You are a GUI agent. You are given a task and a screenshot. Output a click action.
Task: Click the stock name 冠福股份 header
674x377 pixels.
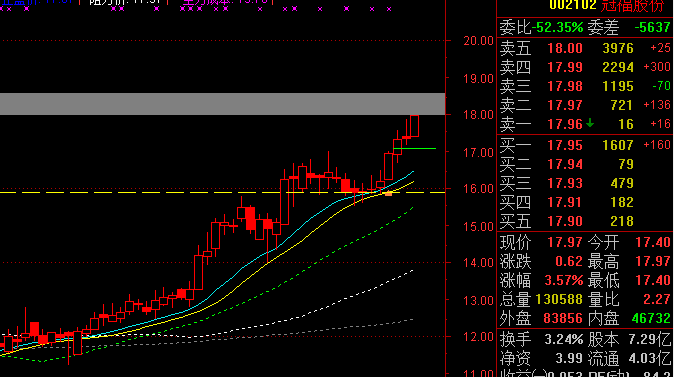(x=632, y=6)
